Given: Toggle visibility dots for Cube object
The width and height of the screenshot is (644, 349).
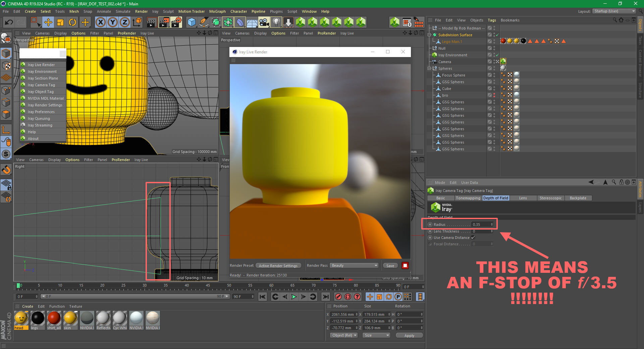Looking at the screenshot, I should 494,89.
